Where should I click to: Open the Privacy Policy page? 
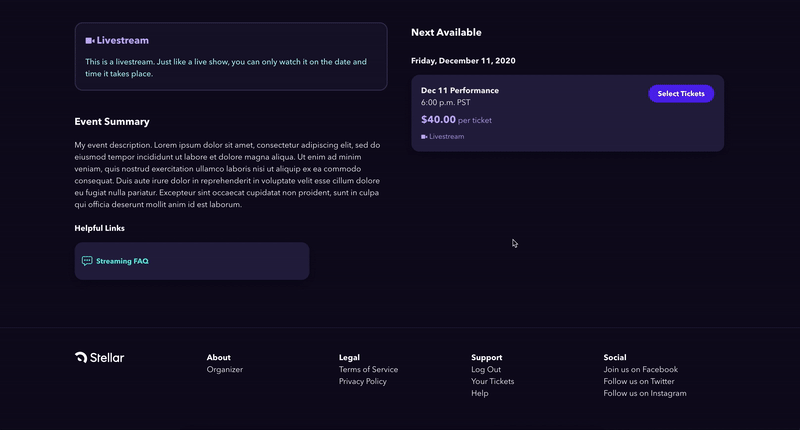(x=363, y=381)
